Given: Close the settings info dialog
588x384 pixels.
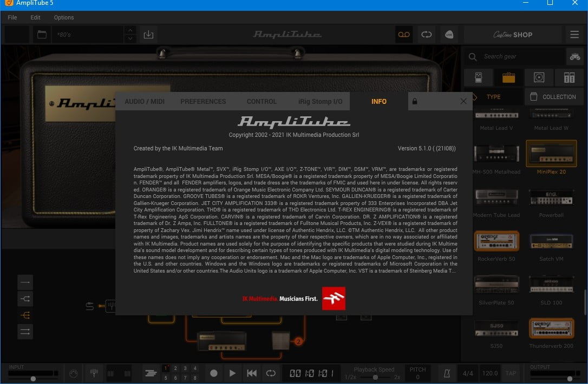Looking at the screenshot, I should click(463, 101).
